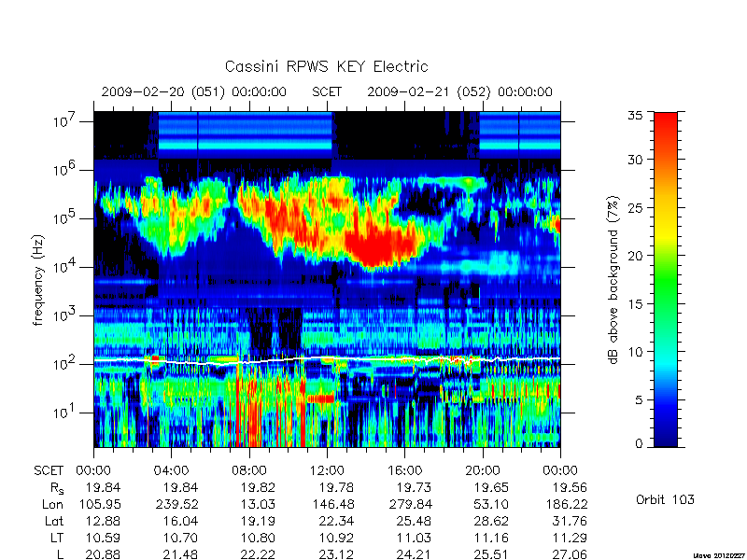Click the 10^6 frequency tick label

click(66, 170)
